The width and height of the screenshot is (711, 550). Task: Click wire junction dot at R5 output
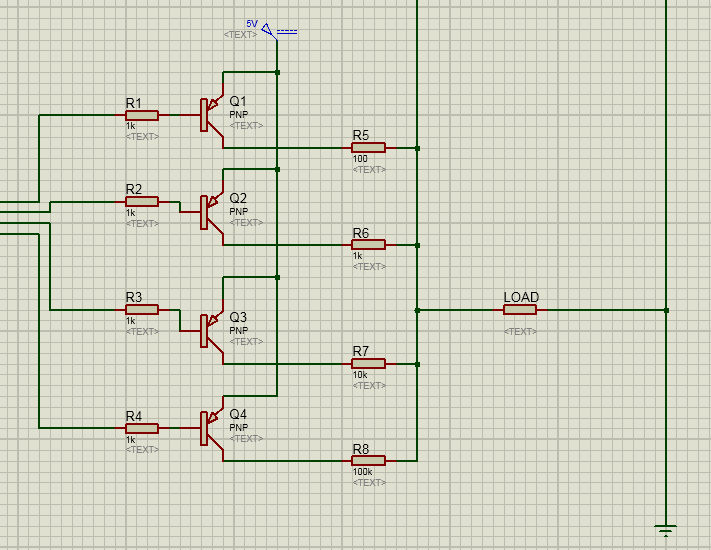pos(417,148)
